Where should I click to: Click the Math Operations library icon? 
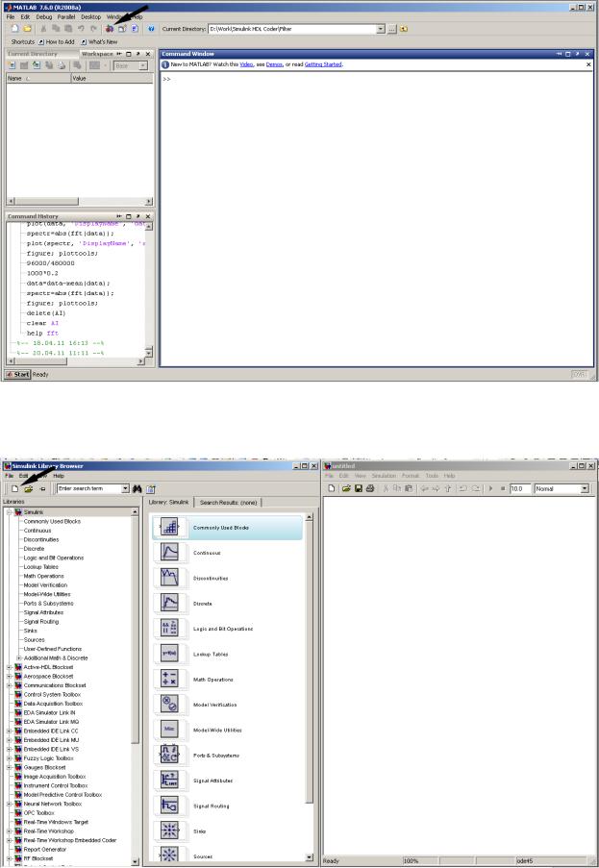pos(169,680)
